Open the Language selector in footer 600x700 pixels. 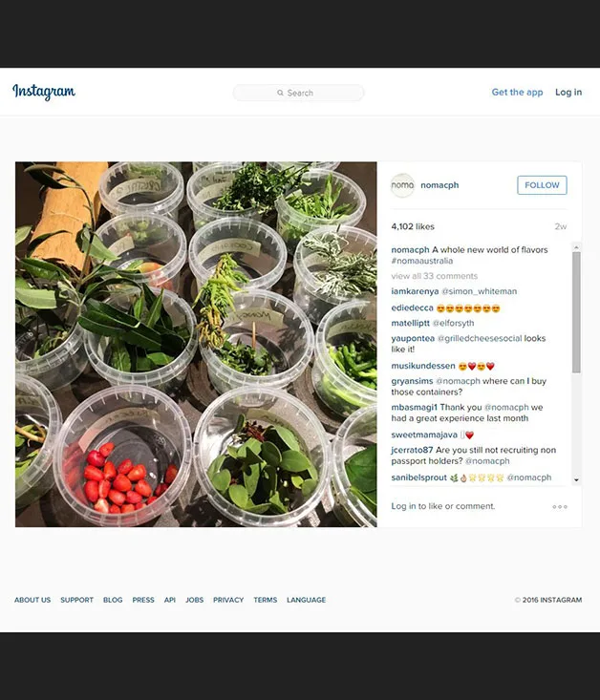tap(306, 600)
